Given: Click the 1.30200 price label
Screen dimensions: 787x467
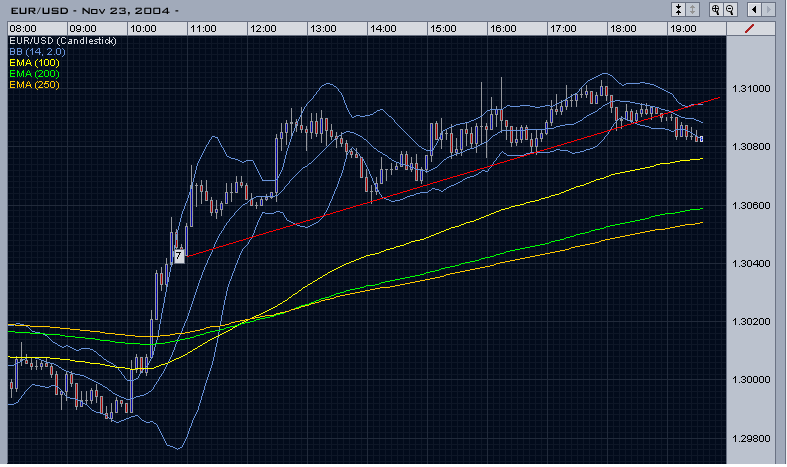Looking at the screenshot, I should click(x=751, y=322).
